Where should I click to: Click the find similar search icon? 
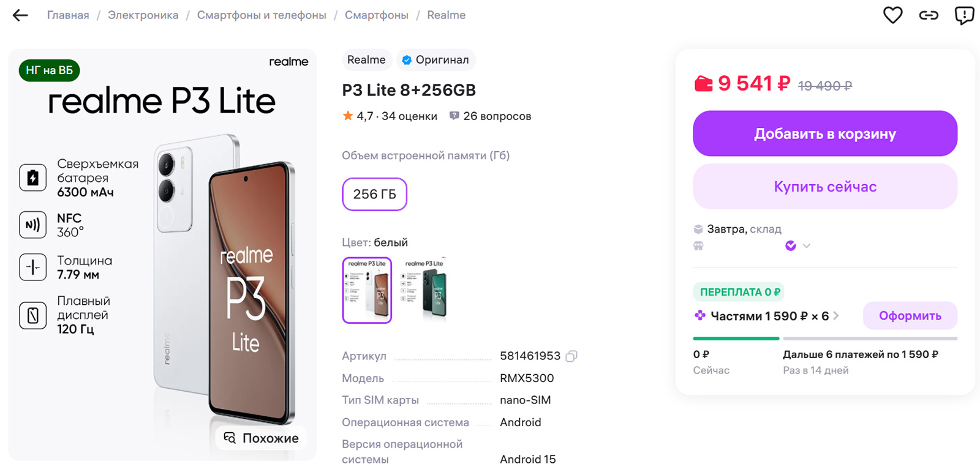tap(230, 438)
